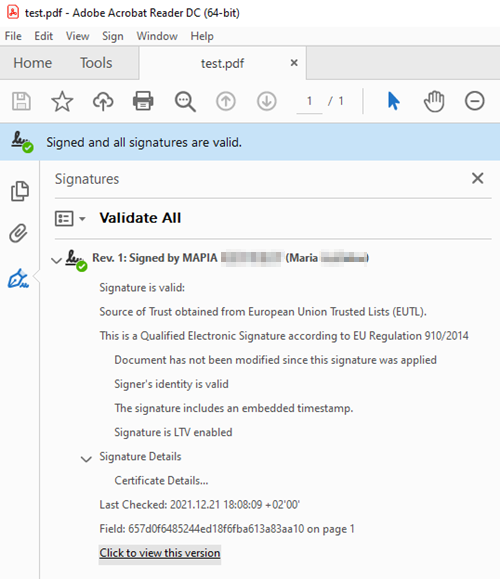Open the File menu

[13, 36]
